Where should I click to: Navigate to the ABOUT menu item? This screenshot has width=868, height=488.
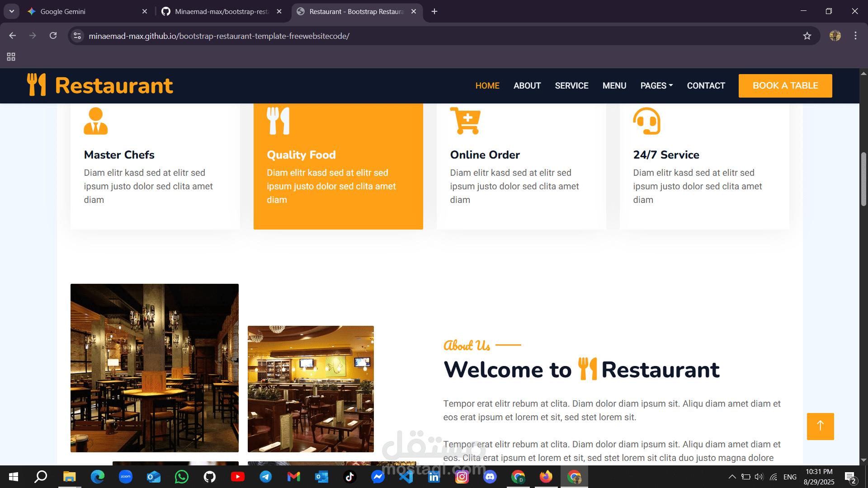(x=527, y=85)
